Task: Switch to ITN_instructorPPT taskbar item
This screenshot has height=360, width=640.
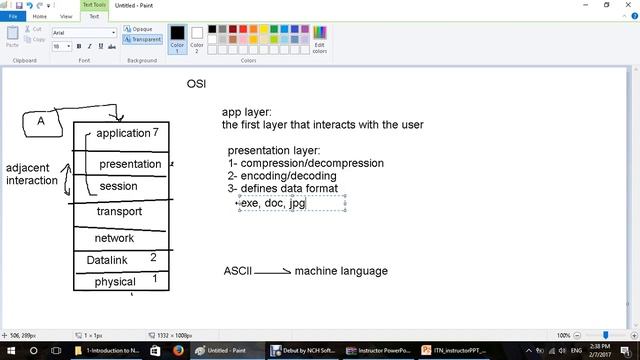Action: pyautogui.click(x=453, y=351)
